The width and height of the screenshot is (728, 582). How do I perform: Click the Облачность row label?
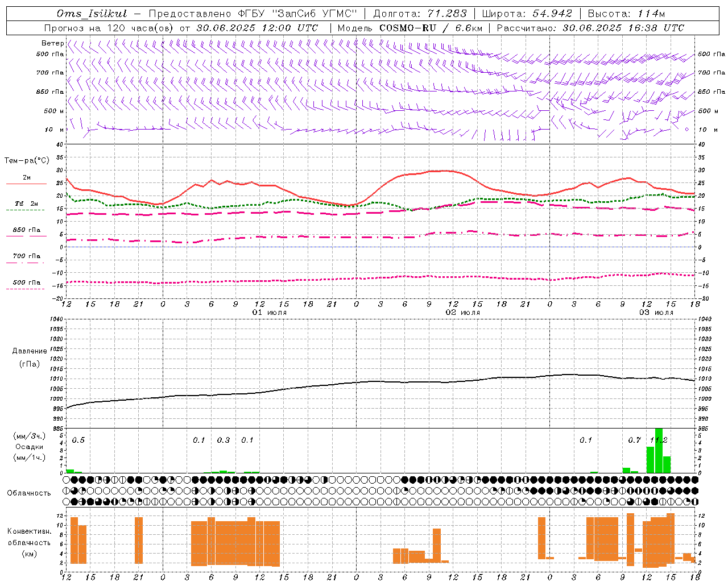click(29, 493)
